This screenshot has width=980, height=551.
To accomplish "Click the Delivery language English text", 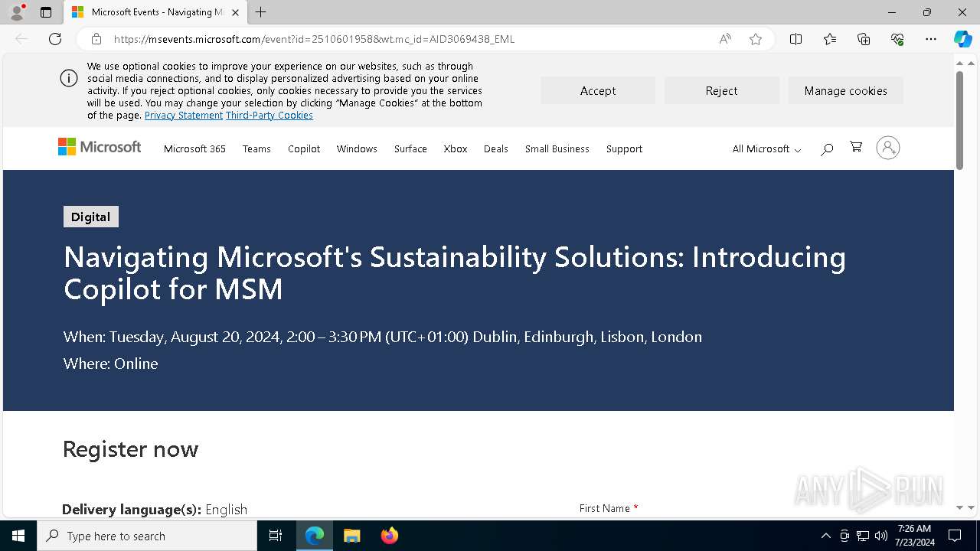I will (155, 509).
